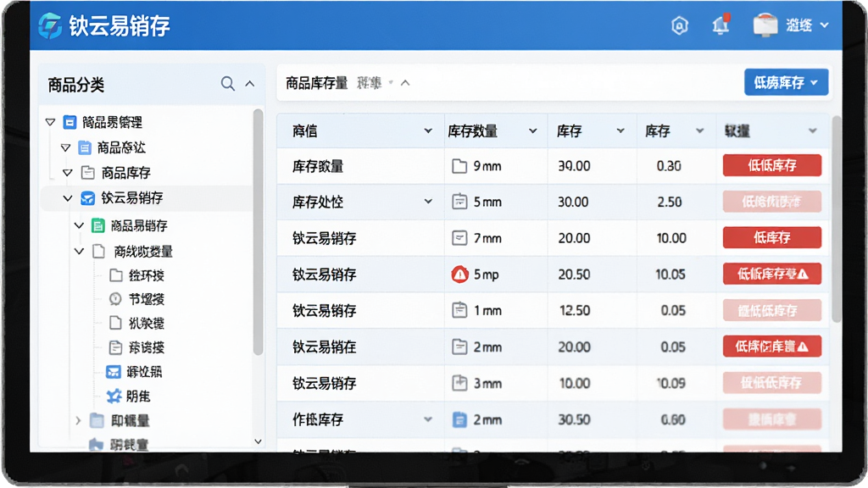Click the clock icon tree item
This screenshot has width=868, height=488.
(115, 299)
